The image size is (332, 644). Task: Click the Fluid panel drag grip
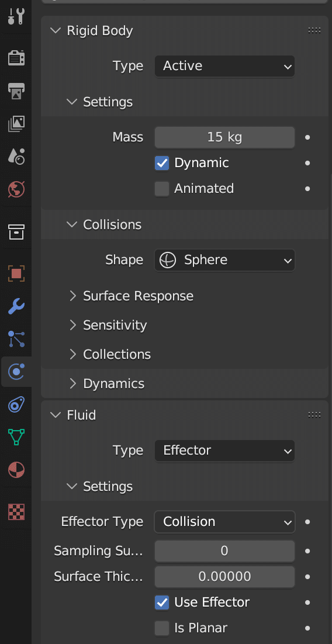coord(314,415)
